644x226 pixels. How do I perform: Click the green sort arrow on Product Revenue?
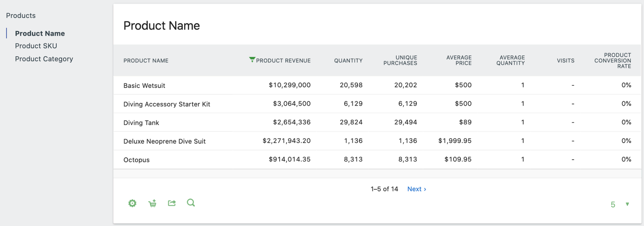click(x=252, y=60)
